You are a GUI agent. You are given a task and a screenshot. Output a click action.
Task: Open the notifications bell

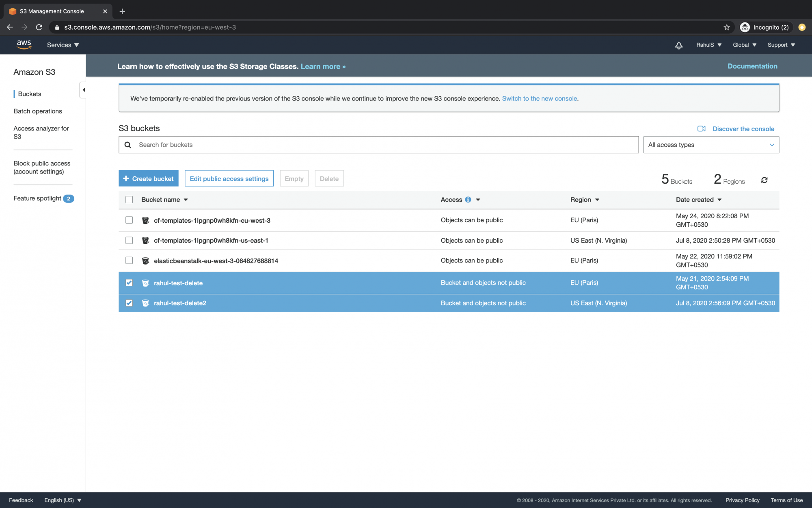coord(678,46)
